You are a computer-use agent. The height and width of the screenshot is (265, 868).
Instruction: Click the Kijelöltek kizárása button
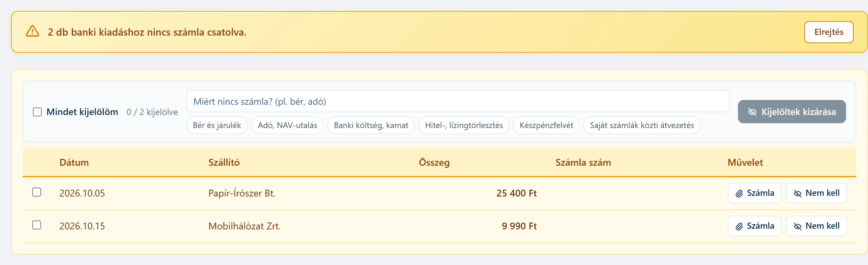coord(792,112)
